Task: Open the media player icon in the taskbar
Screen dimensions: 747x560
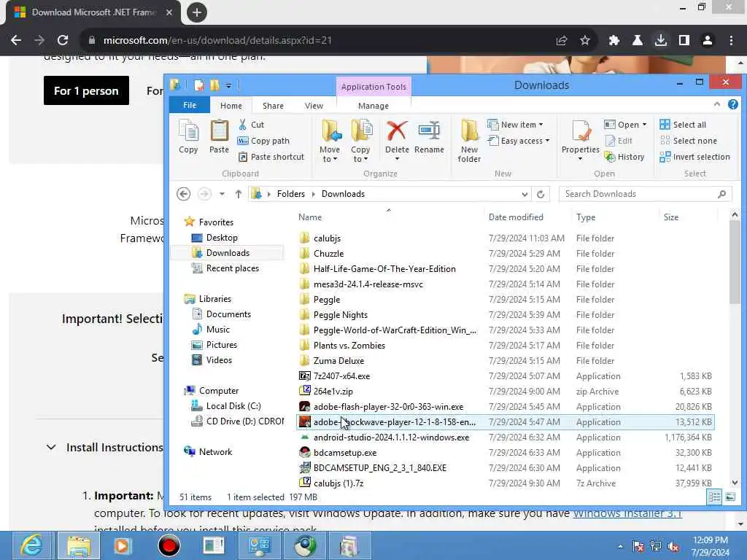Action: point(122,545)
